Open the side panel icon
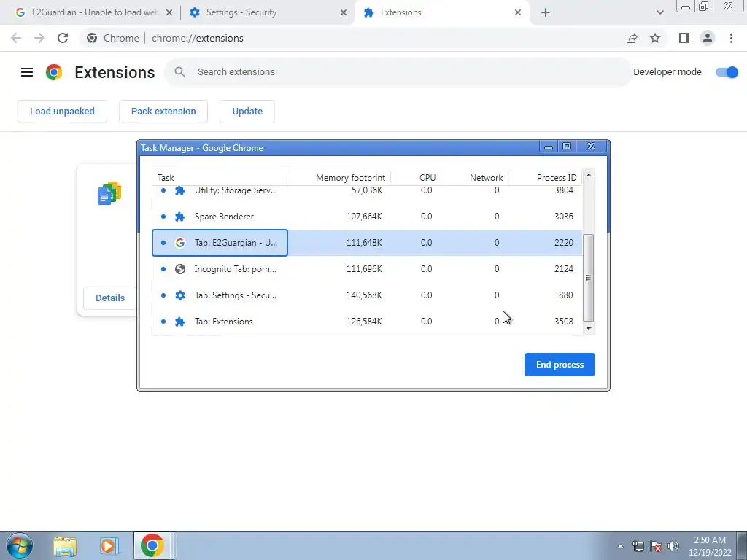 [x=684, y=38]
